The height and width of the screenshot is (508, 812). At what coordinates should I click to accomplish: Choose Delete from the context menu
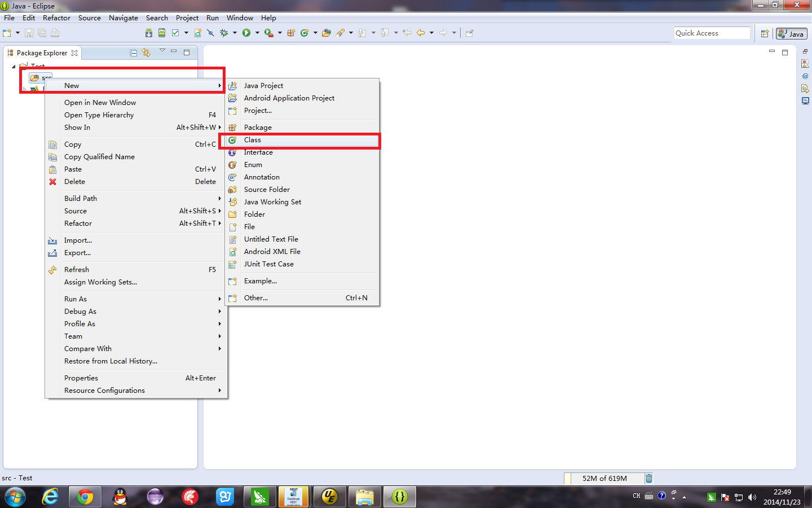coord(136,182)
